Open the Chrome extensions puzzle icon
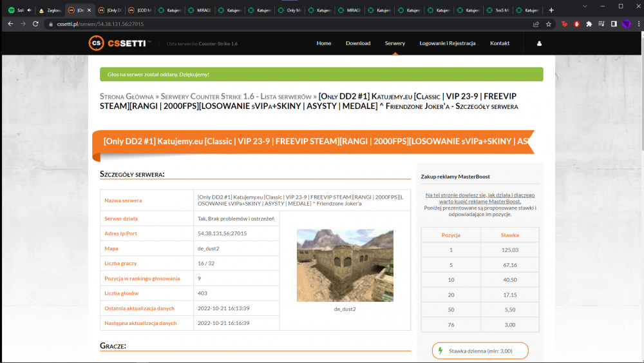This screenshot has width=644, height=363. pos(589,25)
